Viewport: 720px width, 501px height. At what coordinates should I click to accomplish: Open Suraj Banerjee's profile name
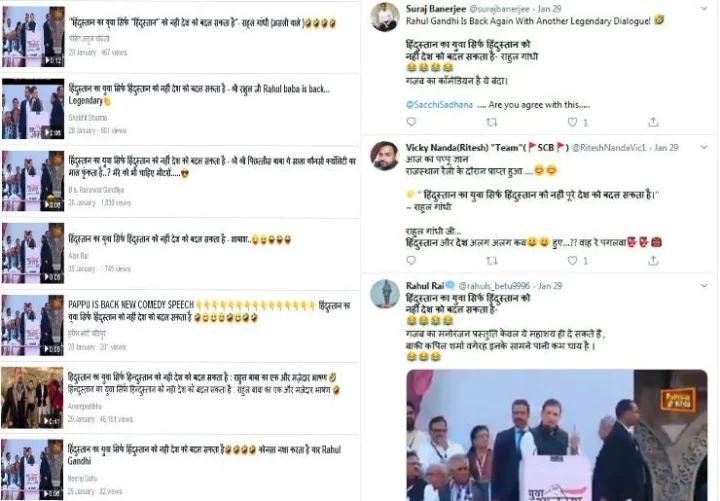click(x=436, y=9)
